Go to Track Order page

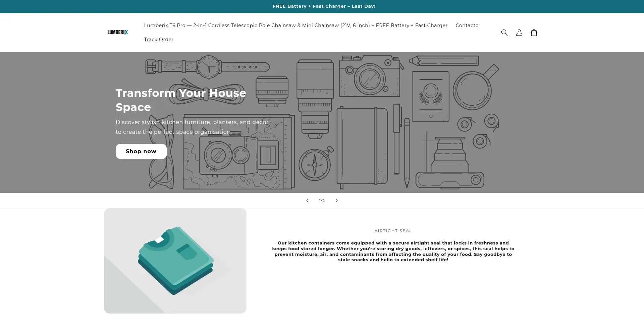click(x=159, y=40)
